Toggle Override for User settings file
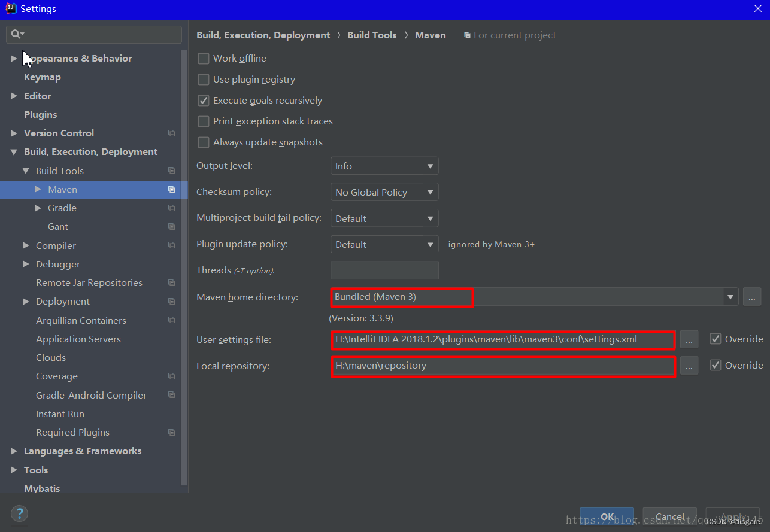 pyautogui.click(x=716, y=339)
